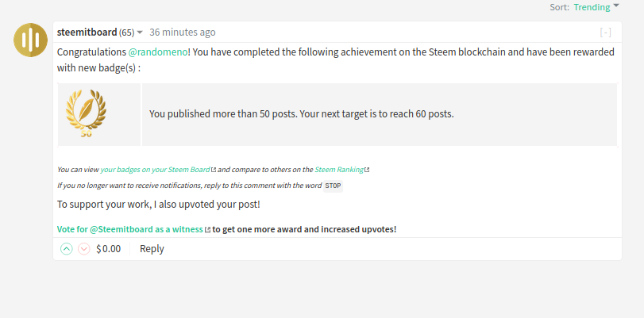
Task: Click the Sort dropdown arrow caret
Action: tap(616, 6)
